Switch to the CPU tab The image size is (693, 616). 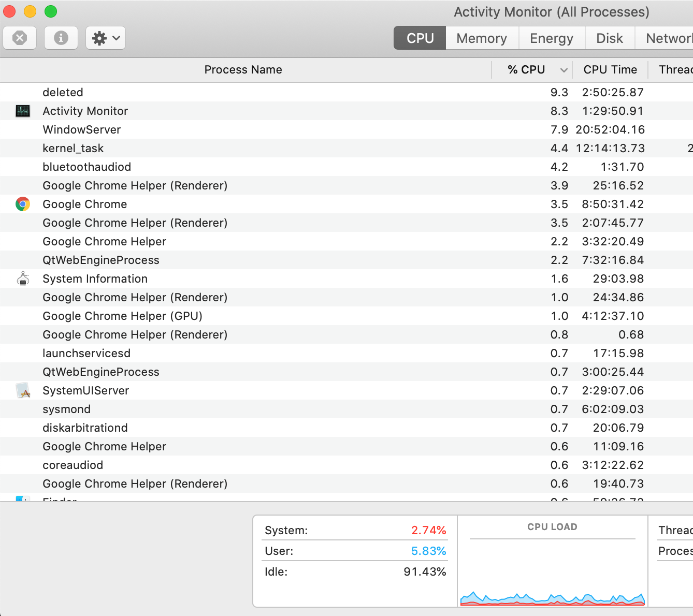coord(420,38)
